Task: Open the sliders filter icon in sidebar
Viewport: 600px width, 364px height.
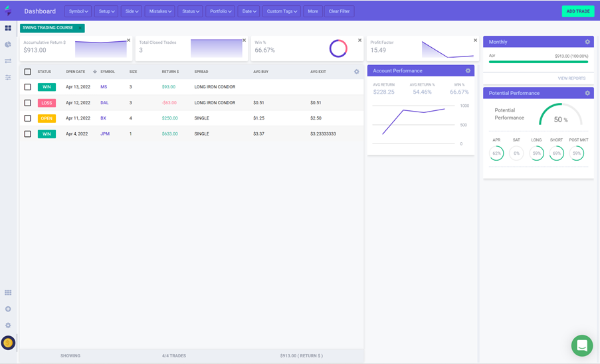Action: click(8, 77)
